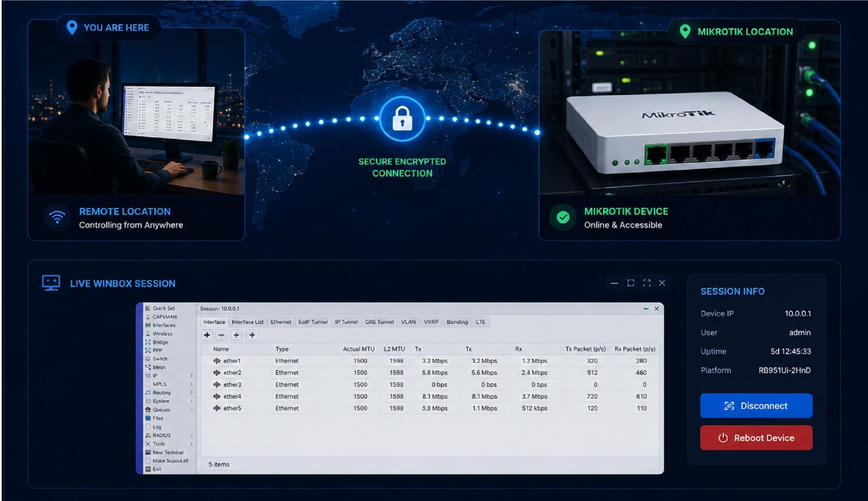
Task: Open the Bonding tab
Action: pyautogui.click(x=457, y=322)
